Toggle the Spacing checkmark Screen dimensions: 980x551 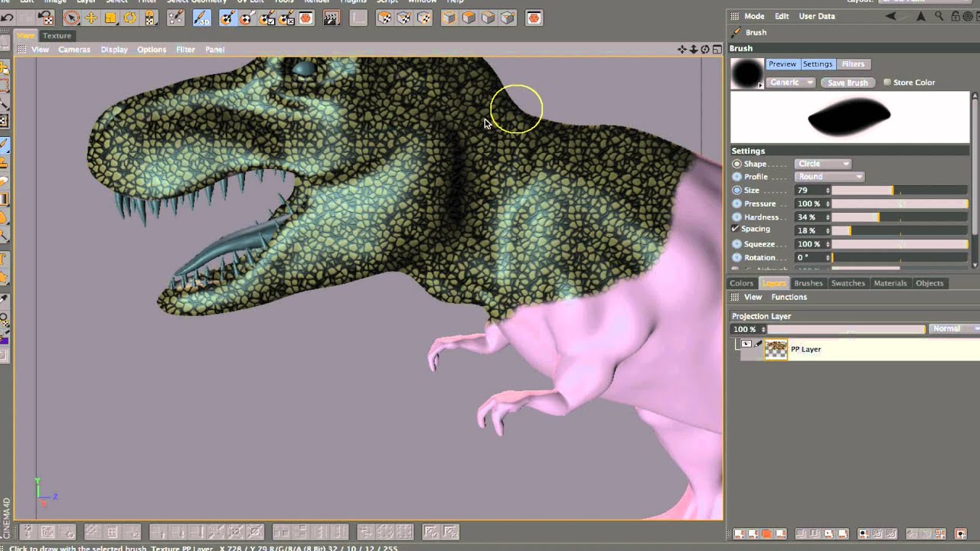tap(736, 229)
